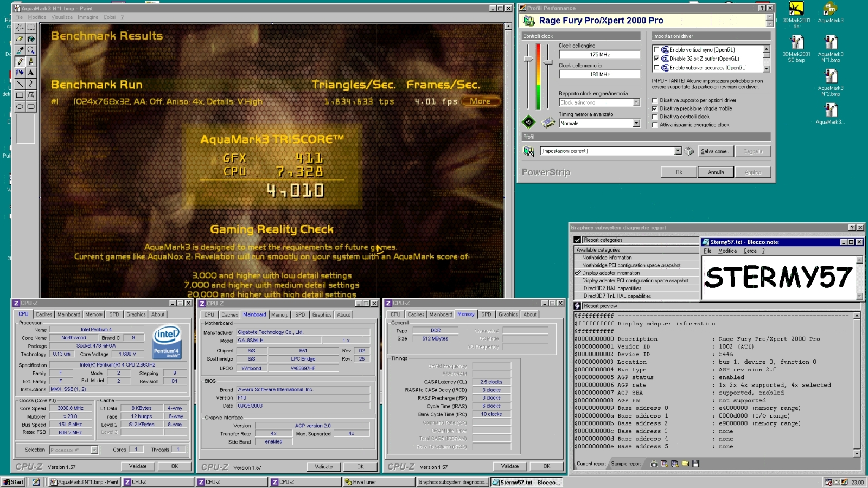This screenshot has width=868, height=488.
Task: Click the Windows Start button
Action: pyautogui.click(x=14, y=482)
